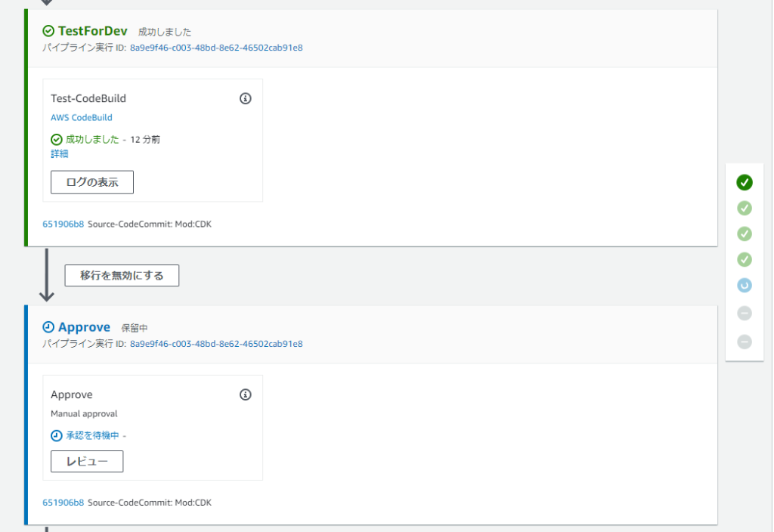Click Source-CodeCommit: Mod:CDK text in Approve stage

click(x=150, y=503)
